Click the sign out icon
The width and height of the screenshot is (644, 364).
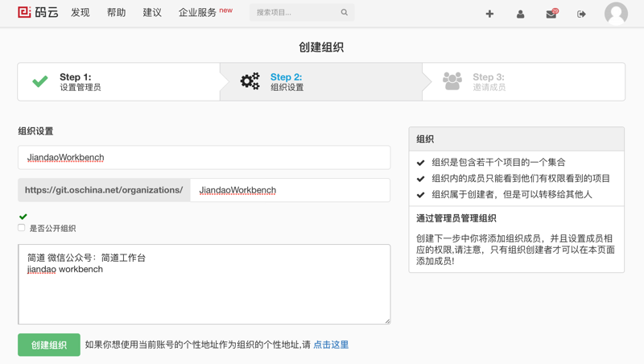coord(581,14)
